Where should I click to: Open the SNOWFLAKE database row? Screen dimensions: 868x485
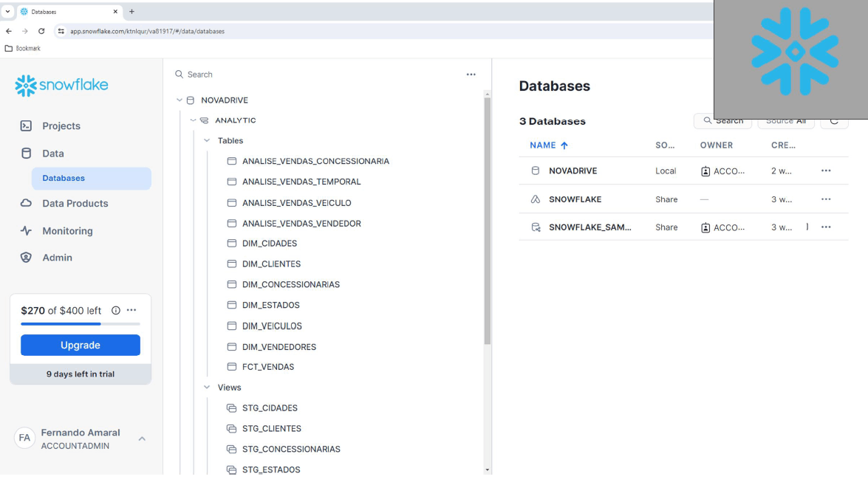pos(683,199)
